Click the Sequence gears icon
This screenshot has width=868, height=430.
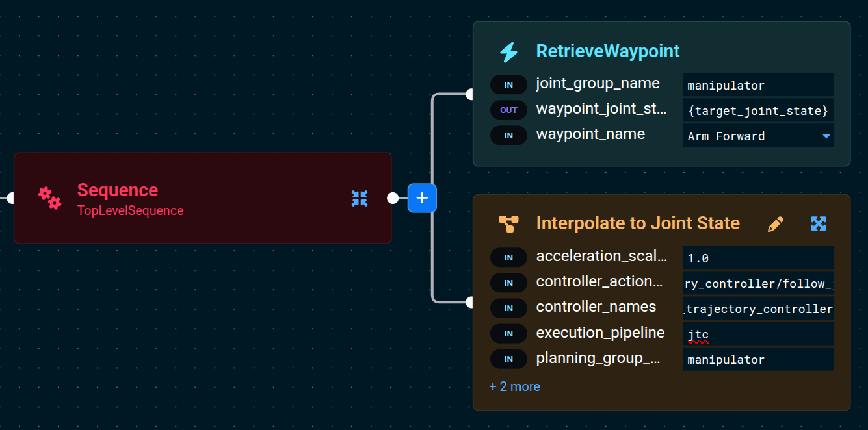tap(49, 198)
